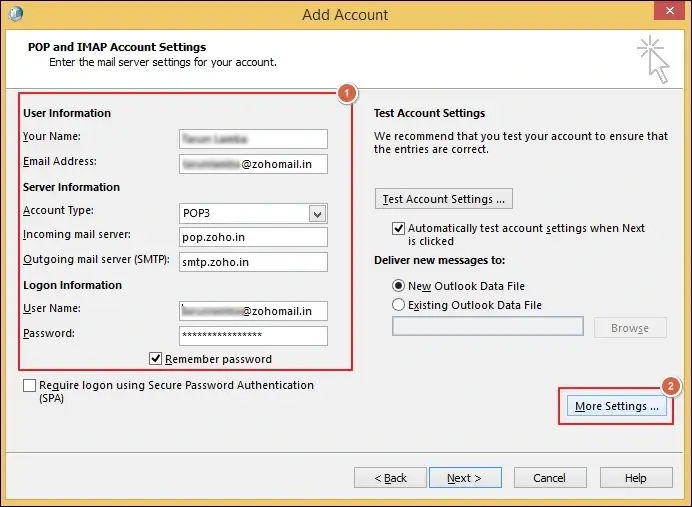Screen dimensions: 692x507
Task: Click the Test Account Settings button
Action: coord(444,199)
